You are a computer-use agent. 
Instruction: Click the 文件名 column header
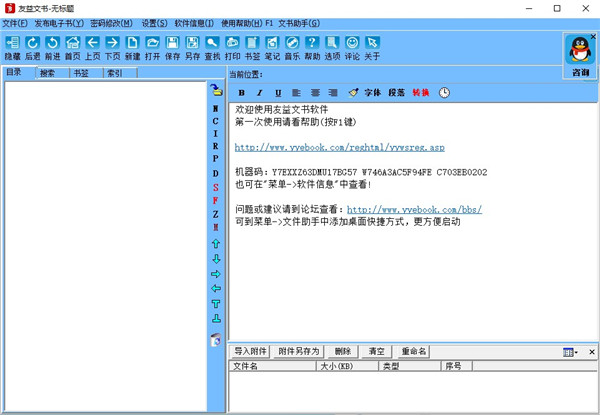coord(246,366)
